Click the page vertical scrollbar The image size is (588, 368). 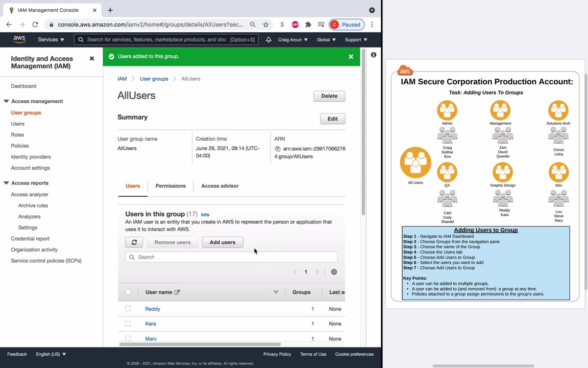pos(363,131)
